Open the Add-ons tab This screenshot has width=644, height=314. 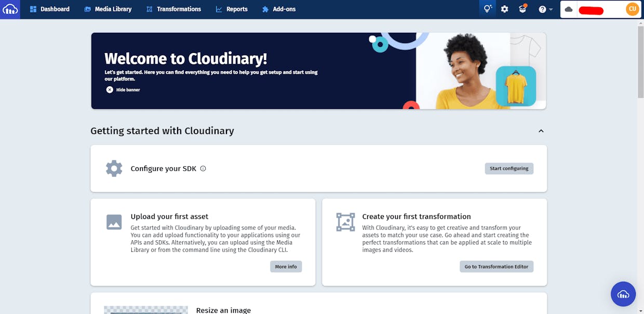click(x=279, y=9)
